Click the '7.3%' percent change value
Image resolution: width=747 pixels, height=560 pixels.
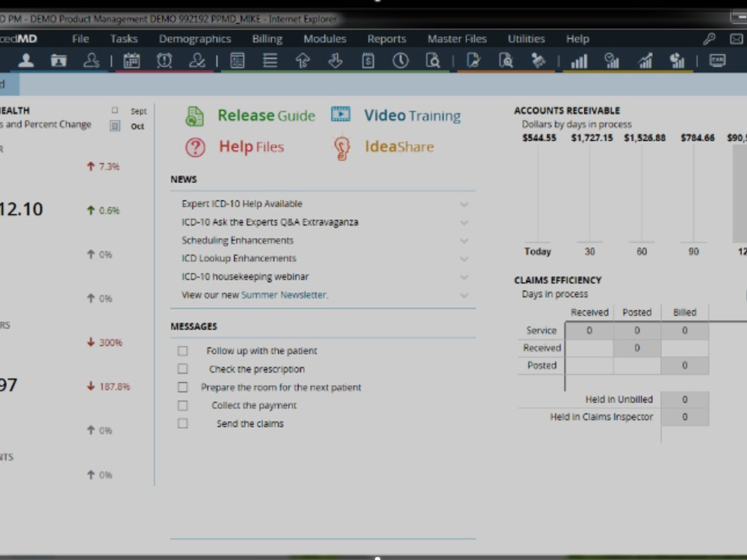[x=109, y=167]
